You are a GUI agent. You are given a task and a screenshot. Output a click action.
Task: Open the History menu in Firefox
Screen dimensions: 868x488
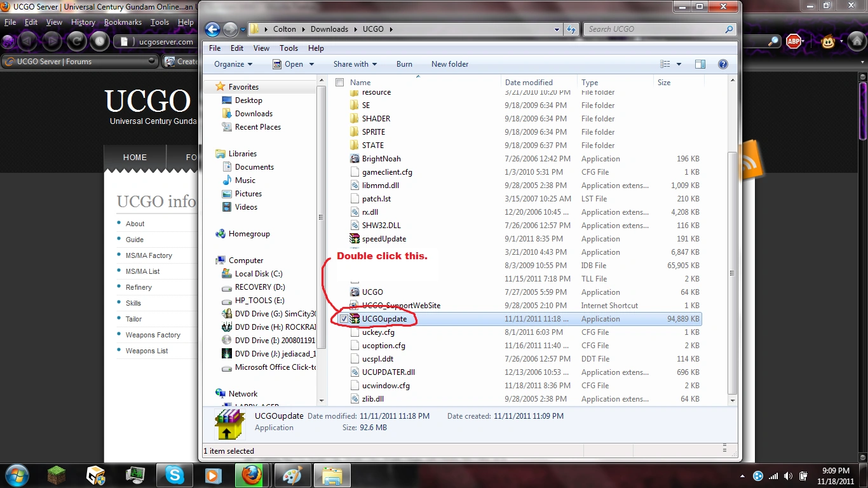[x=83, y=22]
